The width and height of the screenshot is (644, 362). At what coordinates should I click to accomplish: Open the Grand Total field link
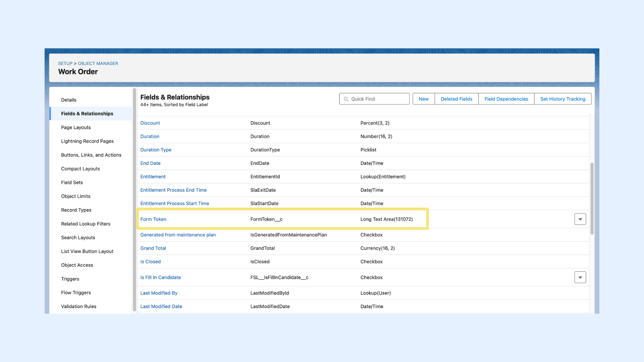click(153, 248)
